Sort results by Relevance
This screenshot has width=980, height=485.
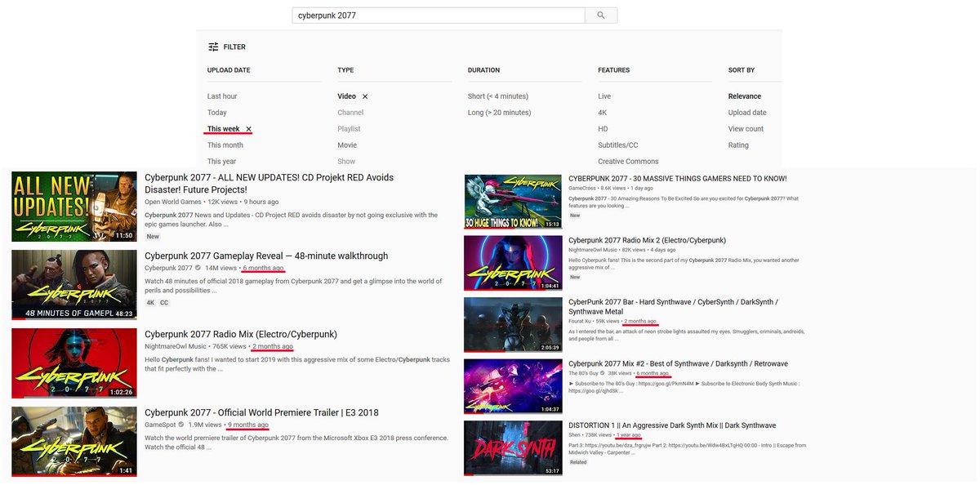click(745, 96)
